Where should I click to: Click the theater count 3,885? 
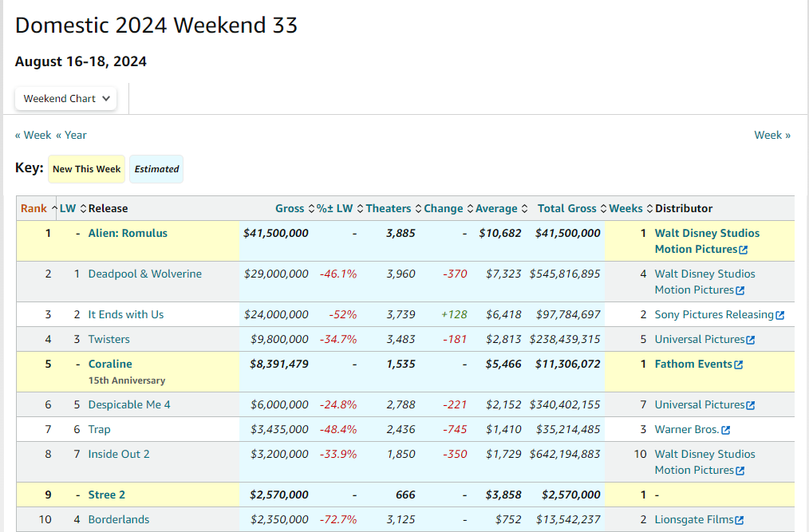(x=401, y=233)
